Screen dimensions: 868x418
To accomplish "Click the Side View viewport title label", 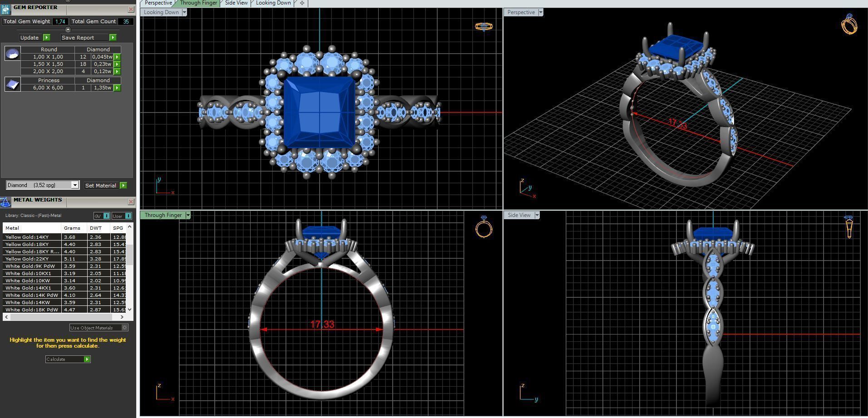I will coord(519,215).
